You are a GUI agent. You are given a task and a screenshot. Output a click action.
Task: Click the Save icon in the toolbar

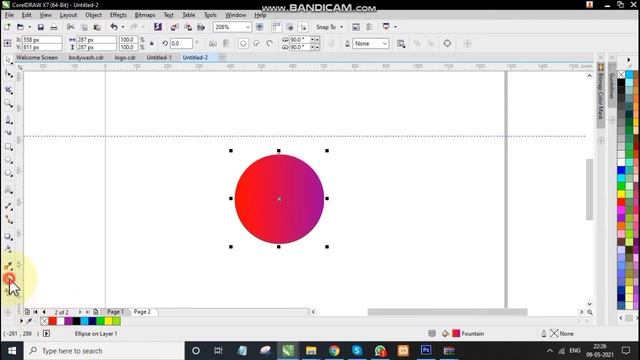(x=40, y=27)
